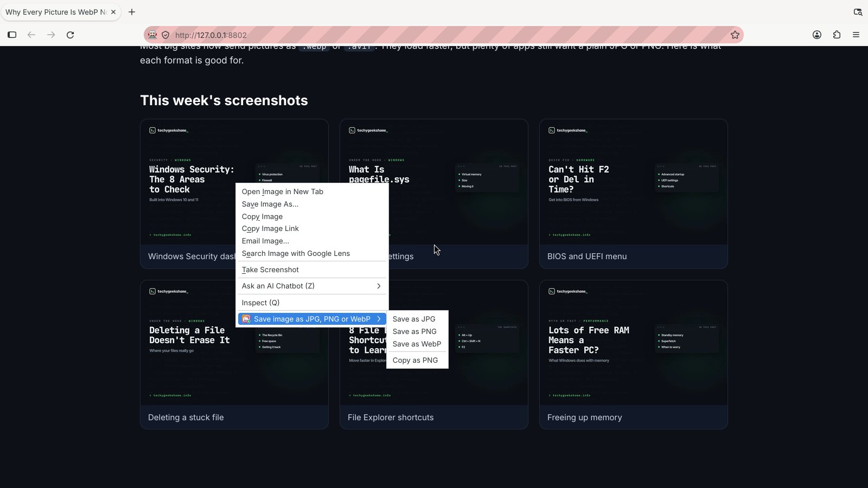Select Copy Image Link
This screenshot has width=868, height=488.
(312, 228)
